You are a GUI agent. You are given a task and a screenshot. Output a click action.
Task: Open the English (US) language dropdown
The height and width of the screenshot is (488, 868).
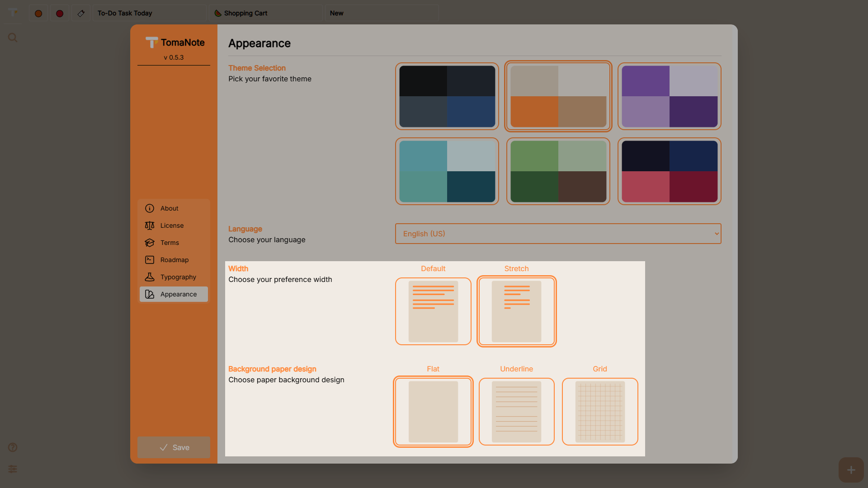(x=558, y=234)
